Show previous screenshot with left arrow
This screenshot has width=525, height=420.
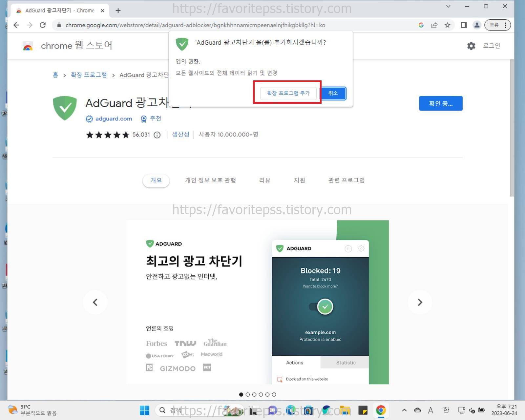click(x=95, y=302)
